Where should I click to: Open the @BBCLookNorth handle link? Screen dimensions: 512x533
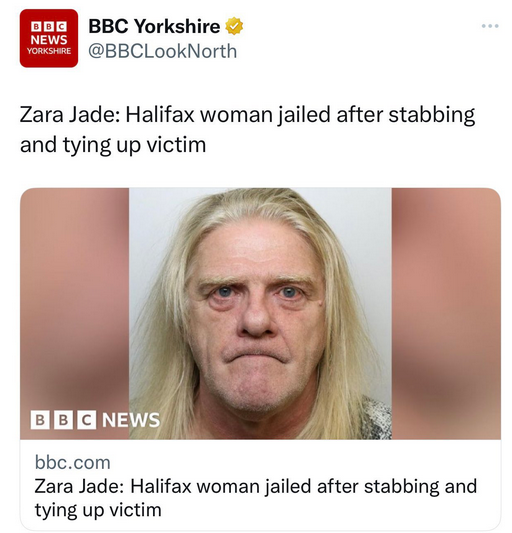[163, 51]
